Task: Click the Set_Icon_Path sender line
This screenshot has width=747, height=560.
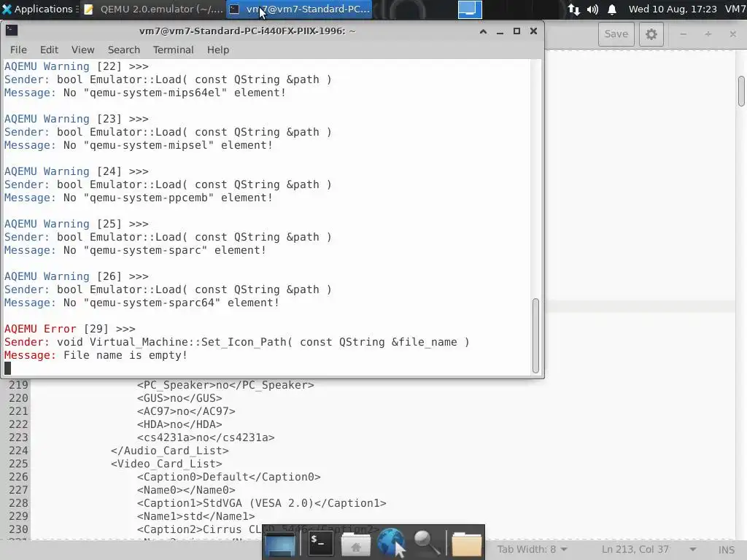Action: point(237,342)
